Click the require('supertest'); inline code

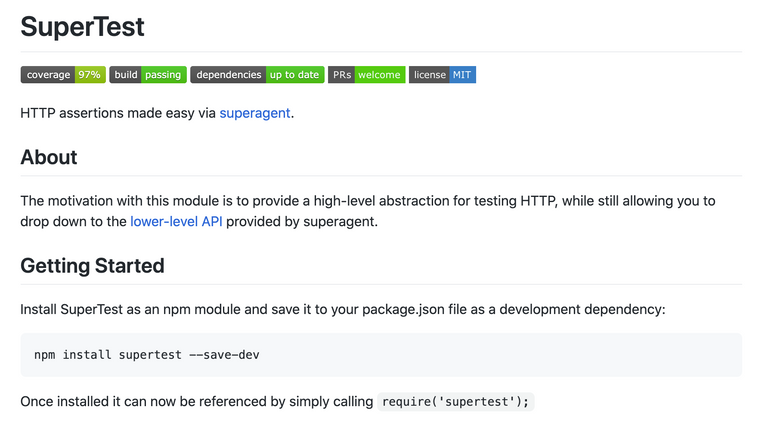click(x=456, y=402)
